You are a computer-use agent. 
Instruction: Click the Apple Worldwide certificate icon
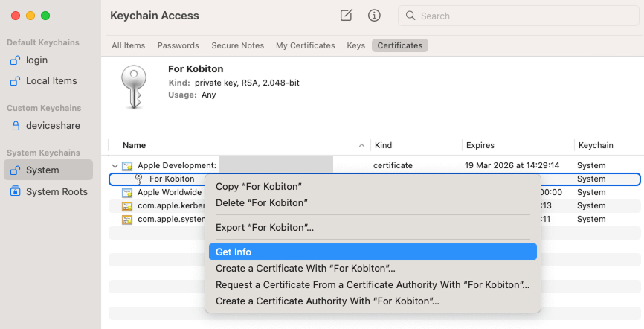(x=127, y=193)
